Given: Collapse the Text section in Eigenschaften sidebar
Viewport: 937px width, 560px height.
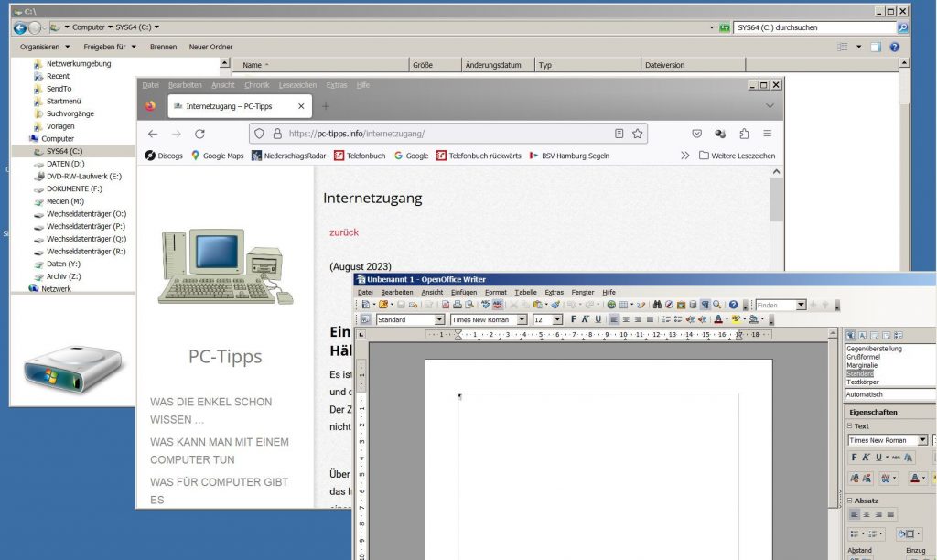Looking at the screenshot, I should click(x=849, y=426).
